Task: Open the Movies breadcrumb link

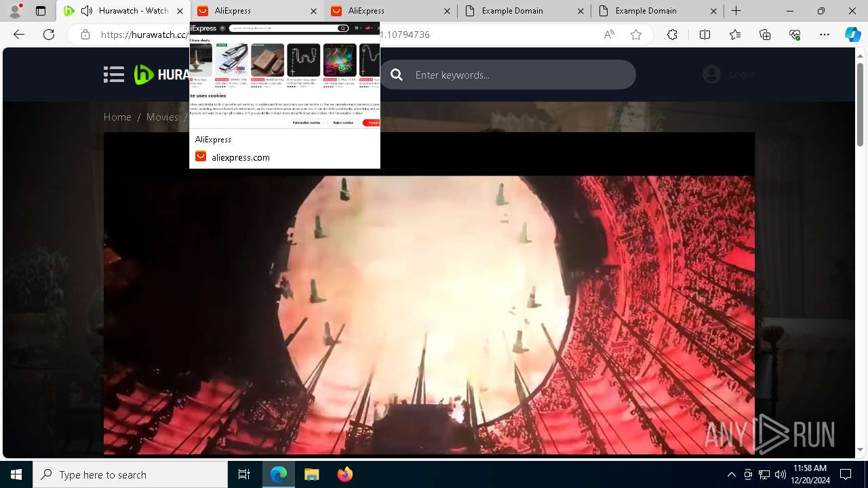Action: (x=162, y=117)
